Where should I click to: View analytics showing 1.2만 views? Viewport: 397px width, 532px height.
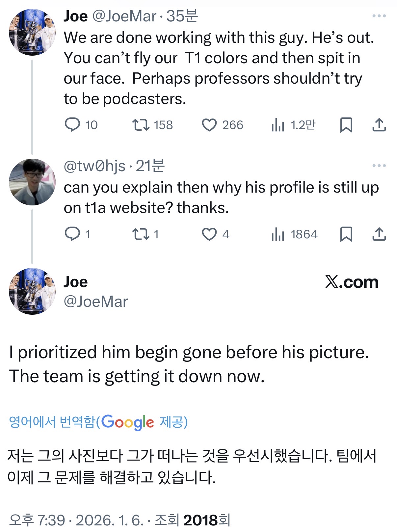(278, 125)
